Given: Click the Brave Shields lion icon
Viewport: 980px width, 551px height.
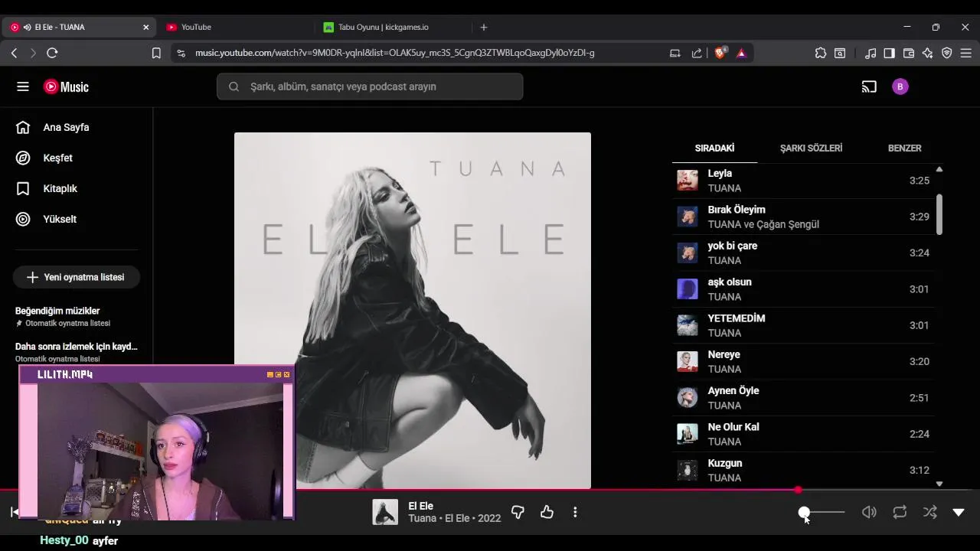Looking at the screenshot, I should [720, 53].
